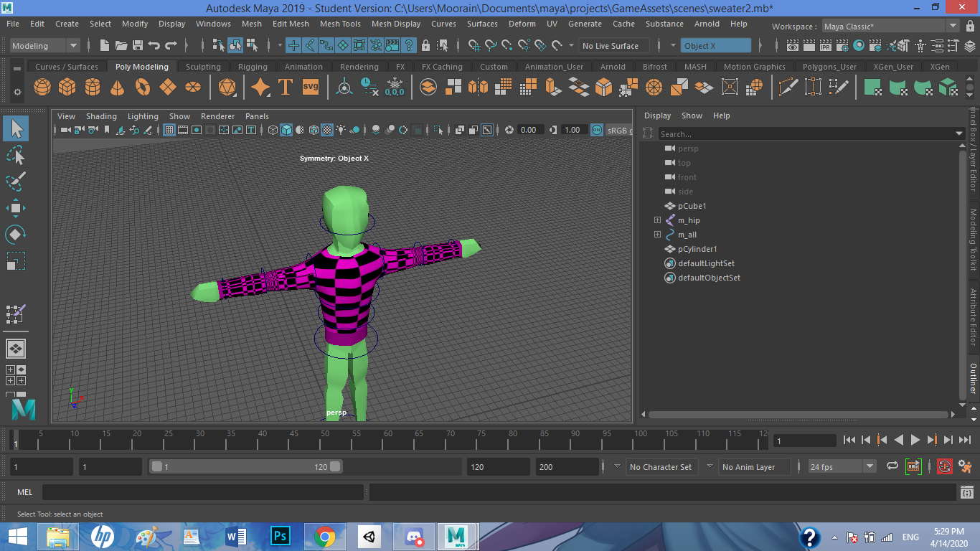Activate the Rotate tool

point(16,234)
